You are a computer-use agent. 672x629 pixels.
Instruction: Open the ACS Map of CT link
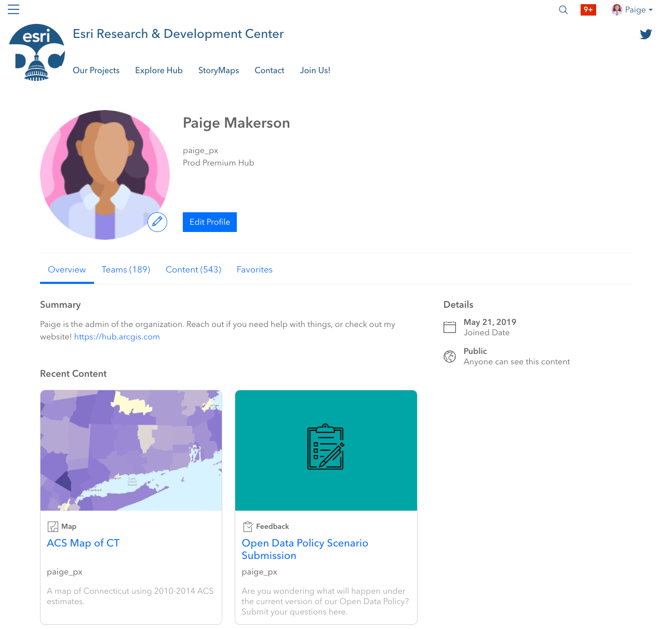point(83,543)
